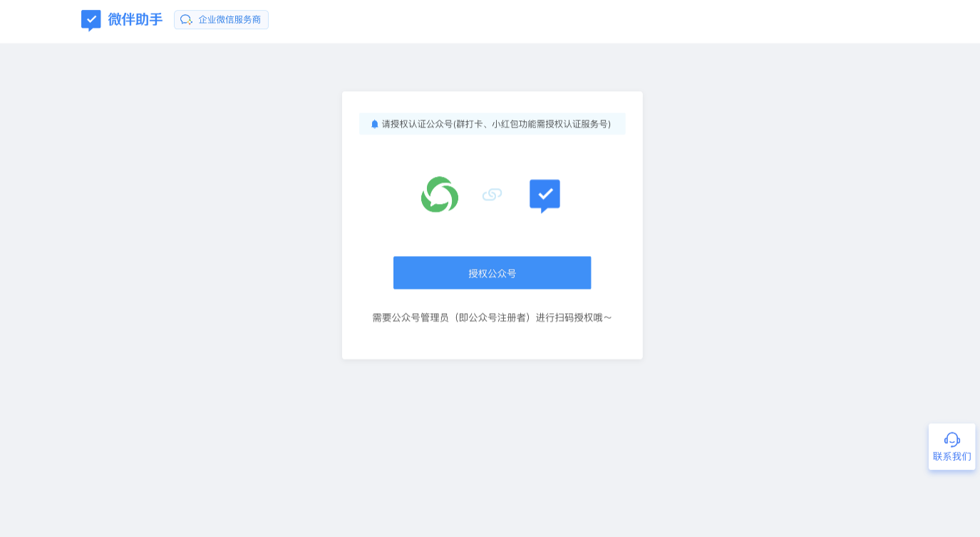Click the headset customer service icon
This screenshot has height=537, width=980.
coord(952,439)
